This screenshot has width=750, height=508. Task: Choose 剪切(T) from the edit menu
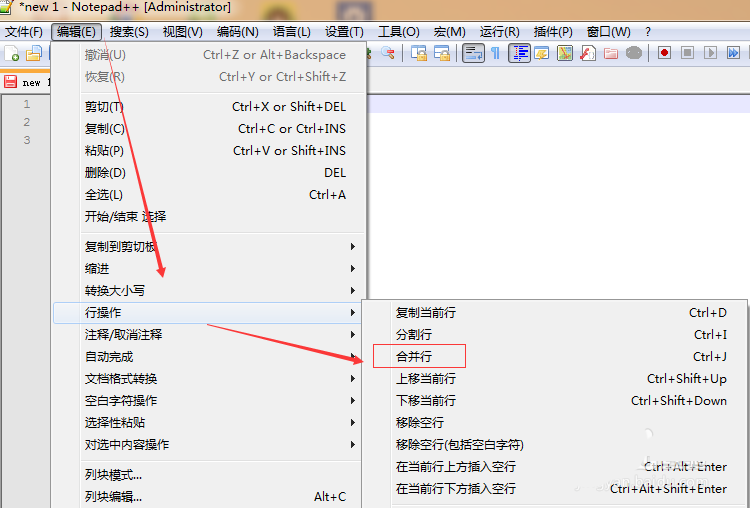tap(209, 107)
